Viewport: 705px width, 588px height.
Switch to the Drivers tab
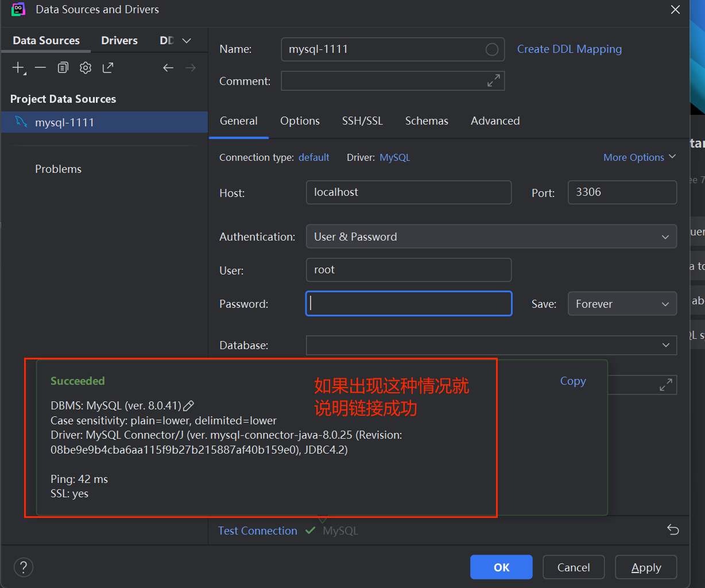[x=119, y=40]
